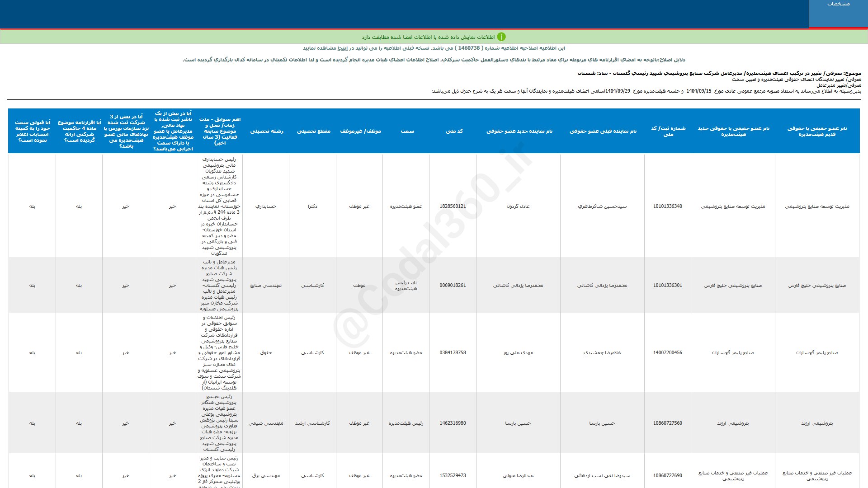Click the notice number 1460738

(x=469, y=48)
